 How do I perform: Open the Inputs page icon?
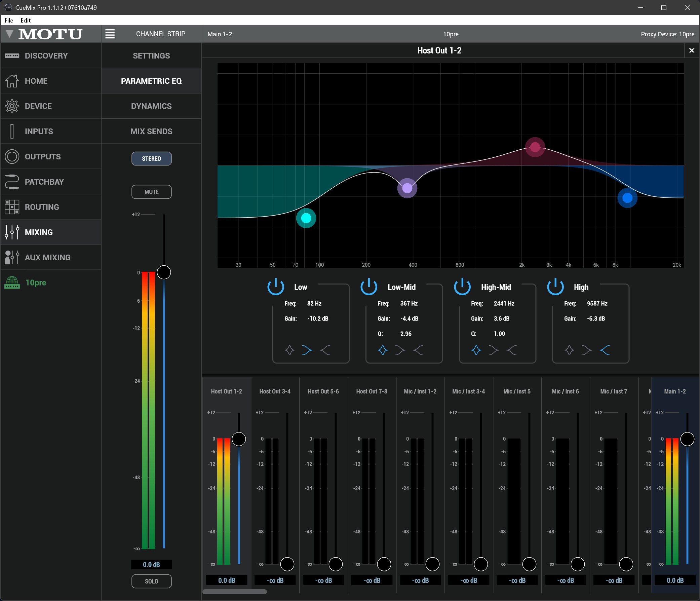click(12, 131)
